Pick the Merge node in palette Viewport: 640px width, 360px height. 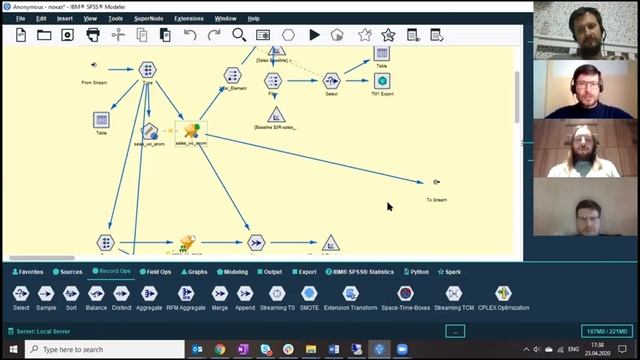click(x=220, y=298)
